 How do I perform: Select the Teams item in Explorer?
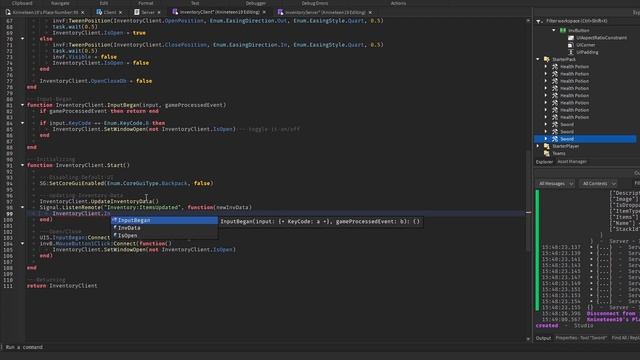point(559,153)
